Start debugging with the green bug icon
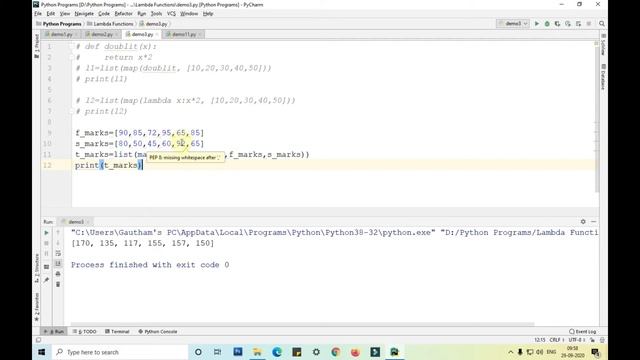Screen dimensions: 640x360 click(547, 24)
